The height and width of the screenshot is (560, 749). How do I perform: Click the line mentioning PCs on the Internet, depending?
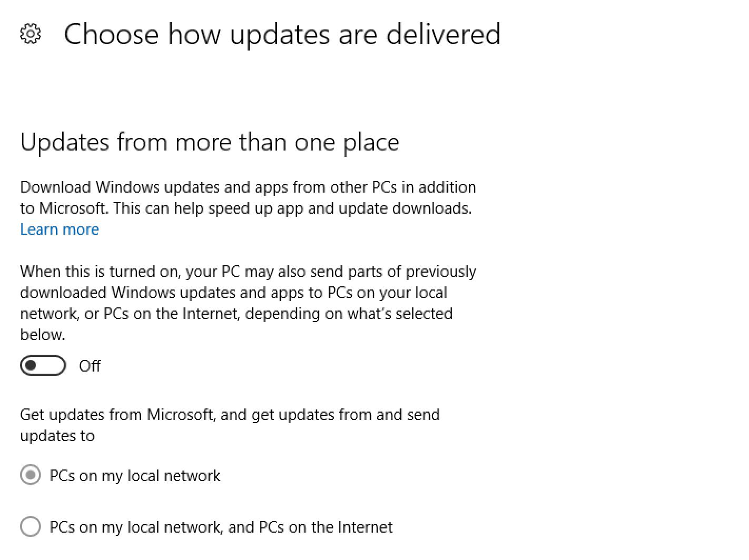pos(236,314)
